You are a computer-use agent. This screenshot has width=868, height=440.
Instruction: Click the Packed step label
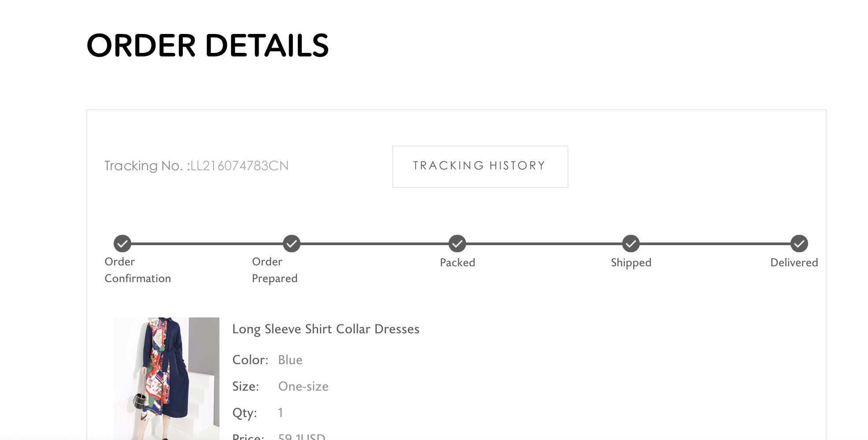(457, 262)
